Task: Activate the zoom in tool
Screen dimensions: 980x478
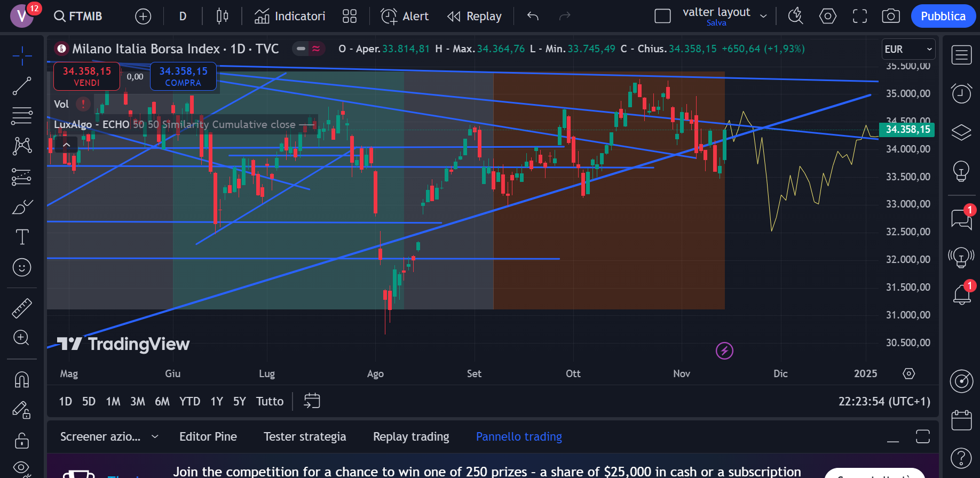Action: click(x=22, y=338)
